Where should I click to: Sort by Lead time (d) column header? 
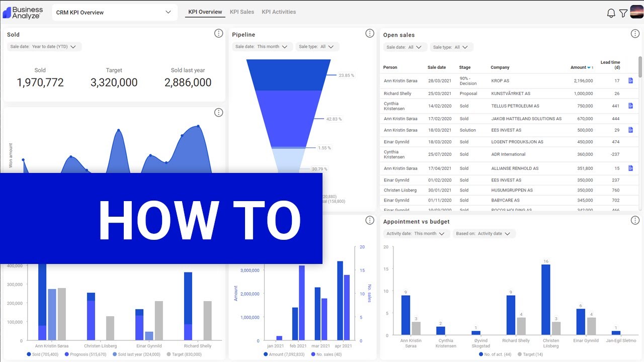coord(610,65)
